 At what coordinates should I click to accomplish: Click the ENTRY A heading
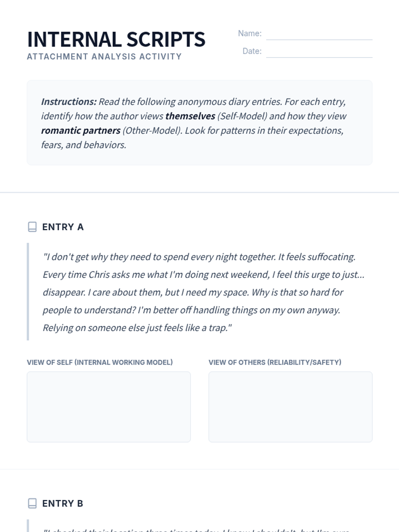click(x=63, y=227)
